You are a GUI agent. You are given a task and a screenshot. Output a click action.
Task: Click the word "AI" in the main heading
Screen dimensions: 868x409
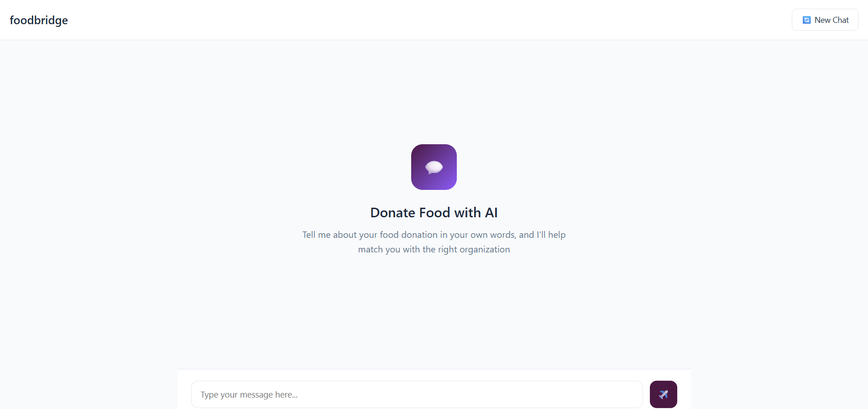(x=491, y=213)
